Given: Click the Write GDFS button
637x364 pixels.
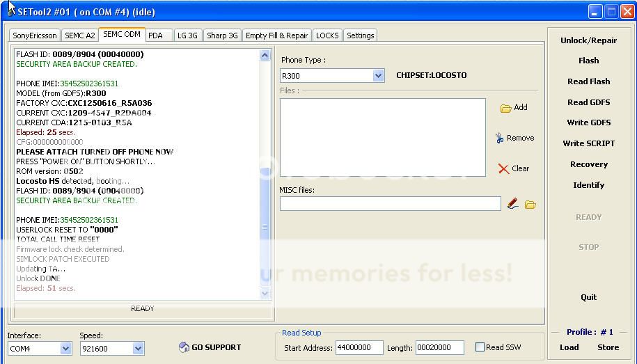Looking at the screenshot, I should click(x=589, y=122).
